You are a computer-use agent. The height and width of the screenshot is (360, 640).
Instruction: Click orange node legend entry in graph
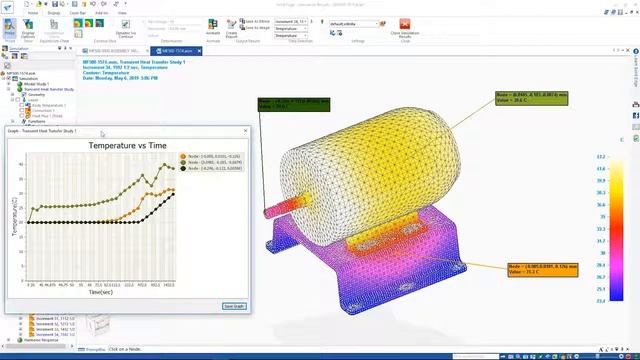coord(211,156)
